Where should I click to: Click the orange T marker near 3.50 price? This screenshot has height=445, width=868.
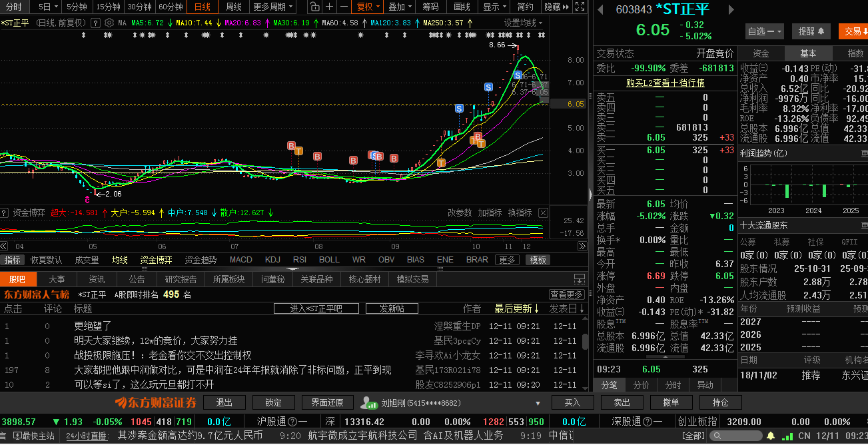441,163
